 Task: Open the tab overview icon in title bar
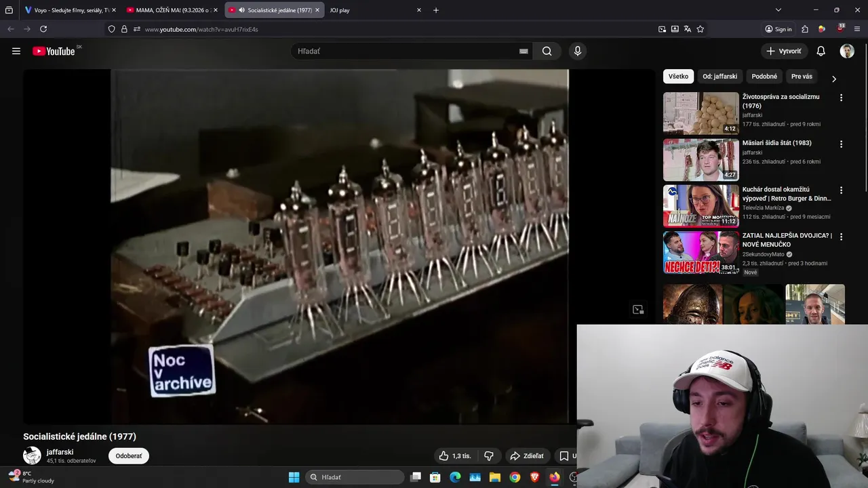pos(9,10)
